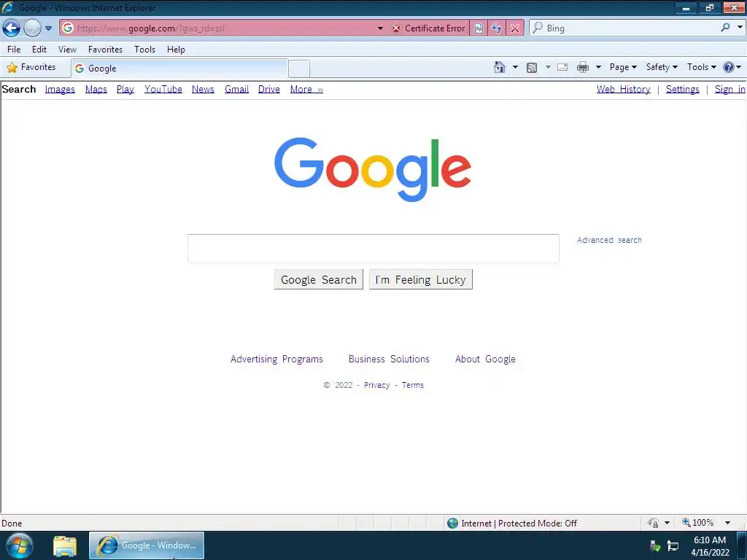Expand the More » link
This screenshot has height=560, width=747.
[307, 90]
